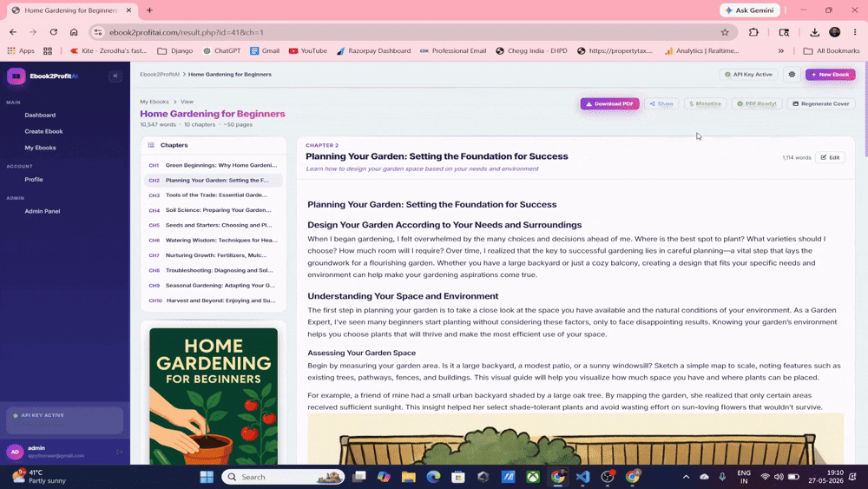Open the Windows Start menu
Viewport: 868px width, 489px height.
[x=207, y=477]
